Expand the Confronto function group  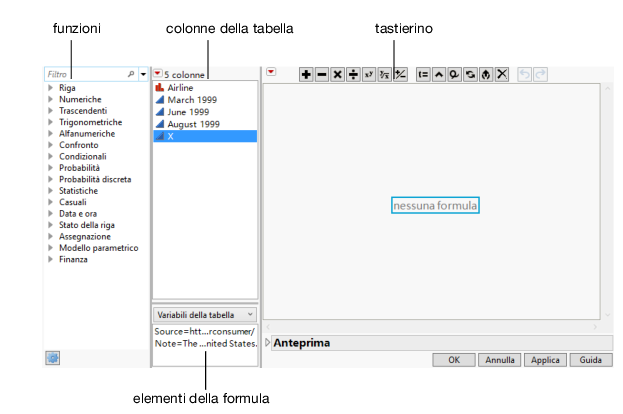click(x=50, y=145)
